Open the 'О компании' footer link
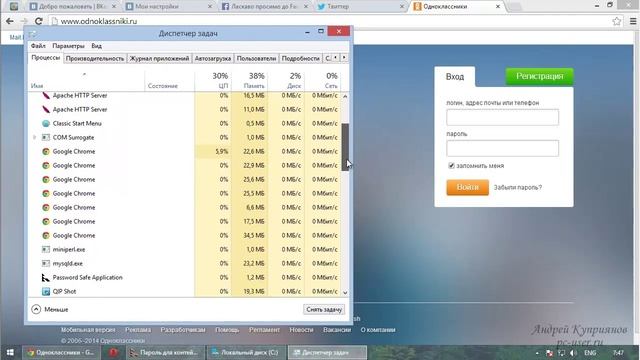The image size is (640, 360). (x=378, y=329)
